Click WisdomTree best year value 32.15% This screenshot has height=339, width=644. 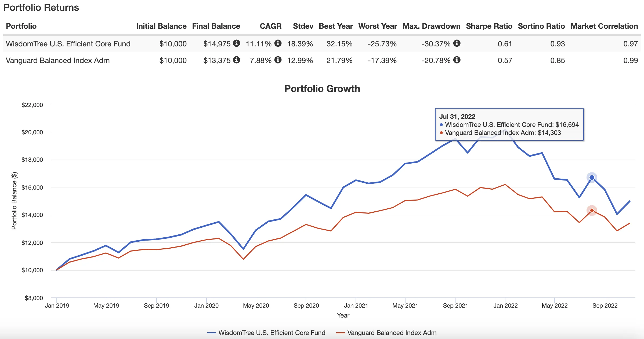pos(339,44)
